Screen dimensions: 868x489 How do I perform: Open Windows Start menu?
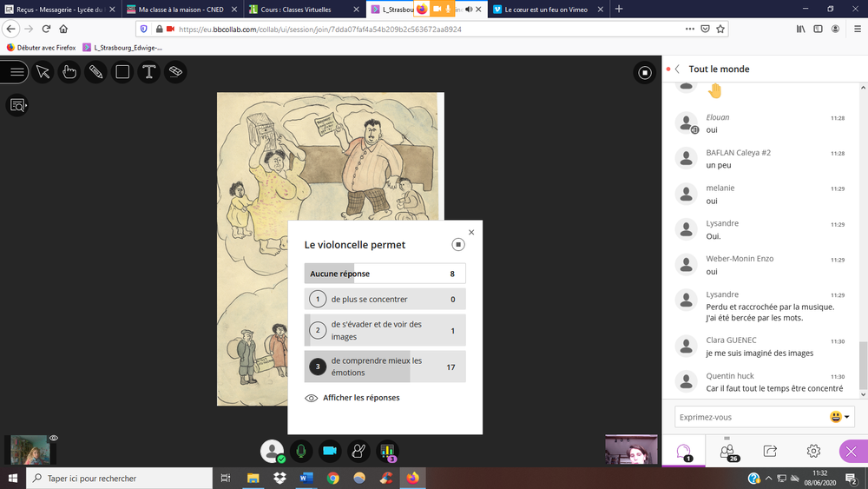(13, 478)
